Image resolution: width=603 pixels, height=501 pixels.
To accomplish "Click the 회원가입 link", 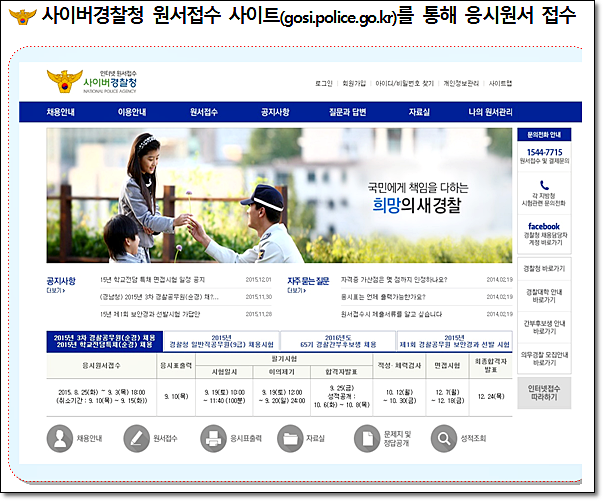I will (354, 83).
